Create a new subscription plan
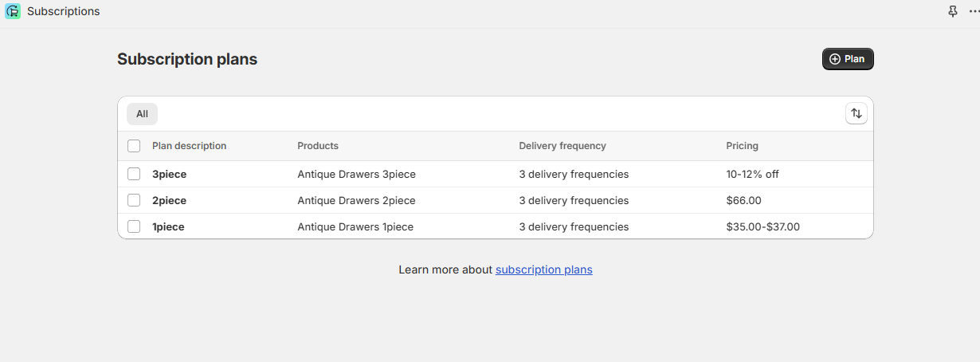The height and width of the screenshot is (362, 980). [847, 59]
